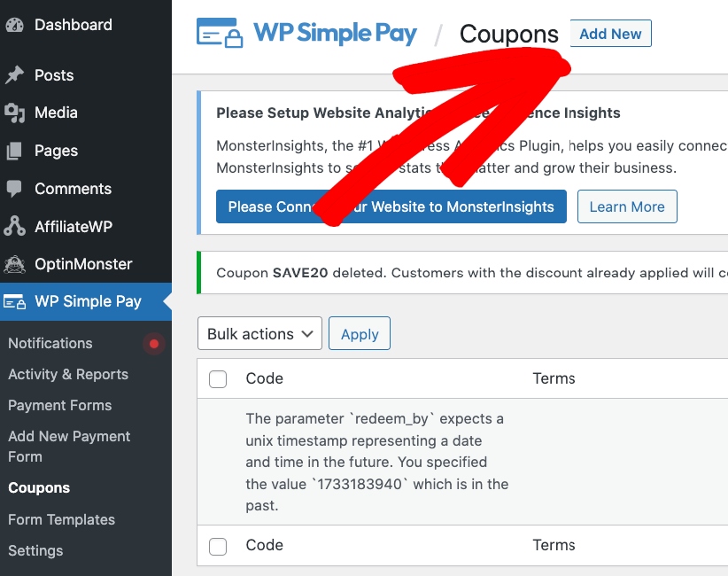Go to Activity & Reports
The image size is (728, 576).
68,375
